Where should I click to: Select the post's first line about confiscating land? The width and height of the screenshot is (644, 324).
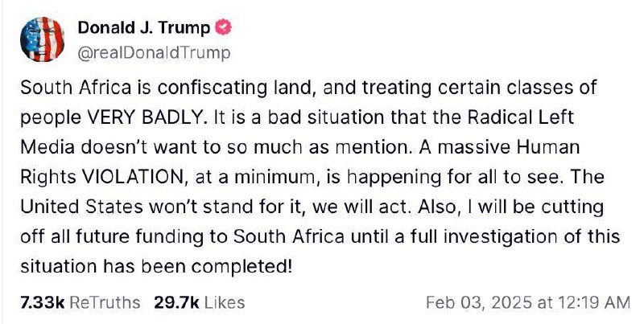tap(308, 88)
